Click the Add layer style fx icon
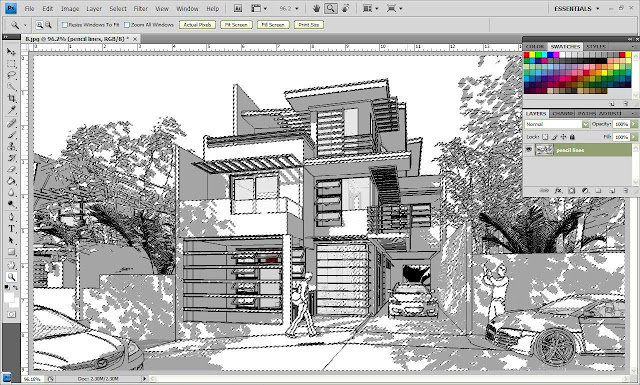 (x=558, y=191)
